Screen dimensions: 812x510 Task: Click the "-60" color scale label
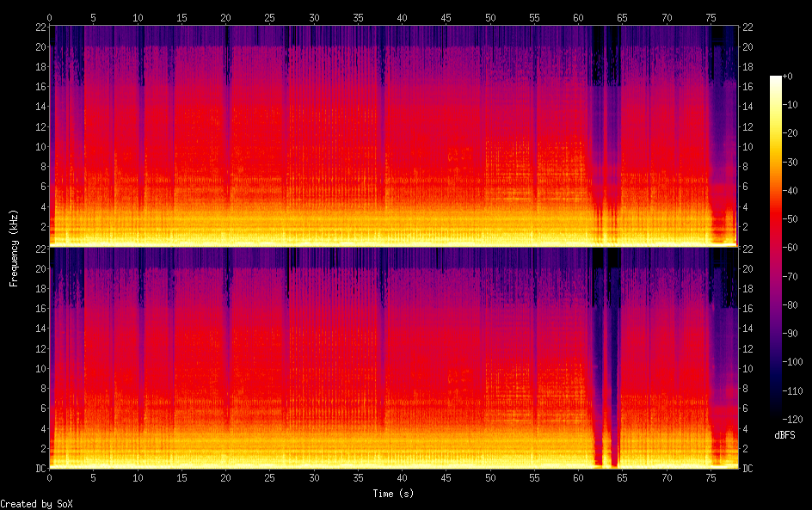(x=790, y=248)
